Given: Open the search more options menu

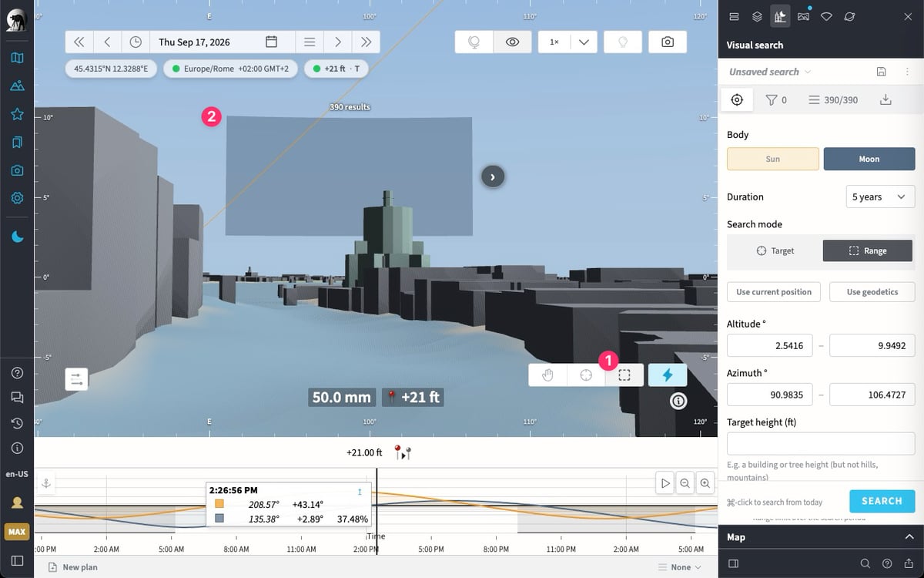Looking at the screenshot, I should coord(907,72).
